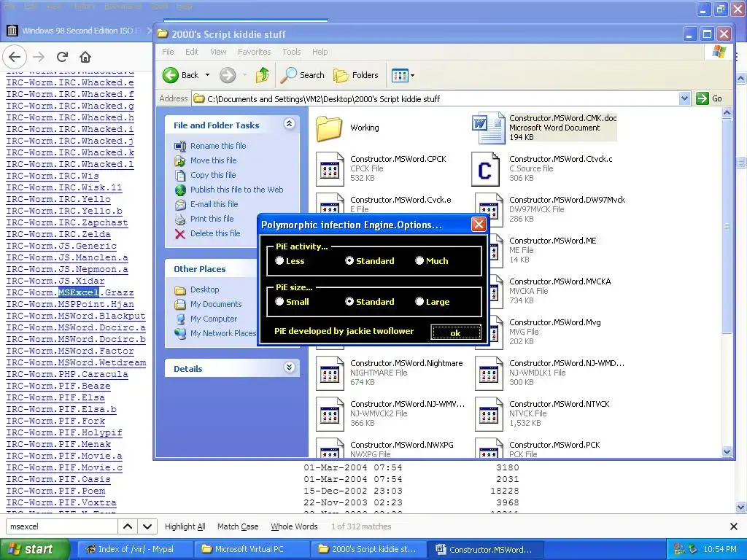Open the Views icon in Explorer toolbar
This screenshot has width=747, height=560.
tap(399, 75)
